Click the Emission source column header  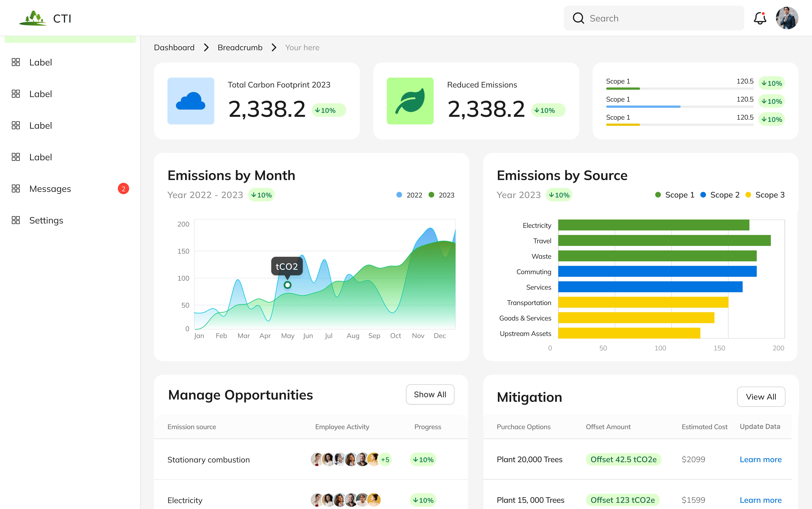pyautogui.click(x=192, y=427)
